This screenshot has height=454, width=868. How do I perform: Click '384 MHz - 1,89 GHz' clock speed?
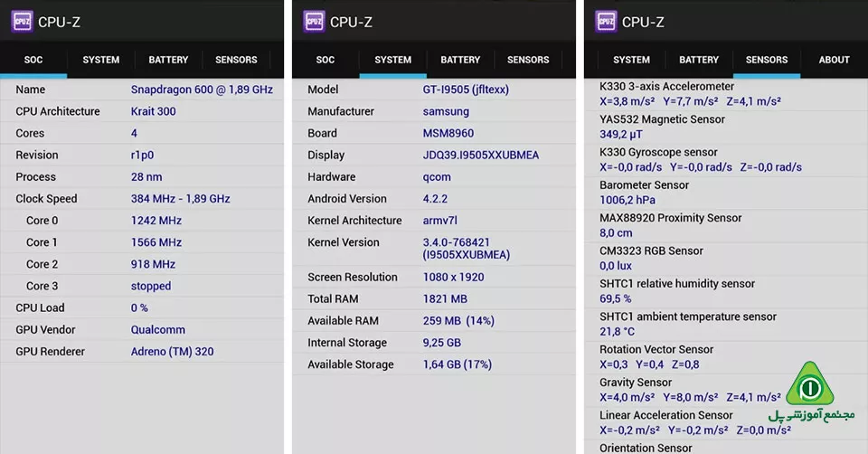(181, 199)
